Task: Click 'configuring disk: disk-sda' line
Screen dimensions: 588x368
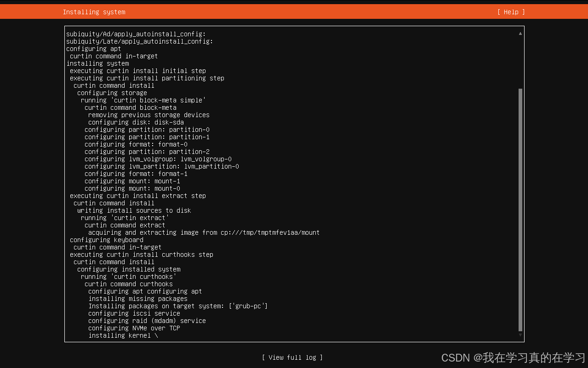Action: click(136, 122)
